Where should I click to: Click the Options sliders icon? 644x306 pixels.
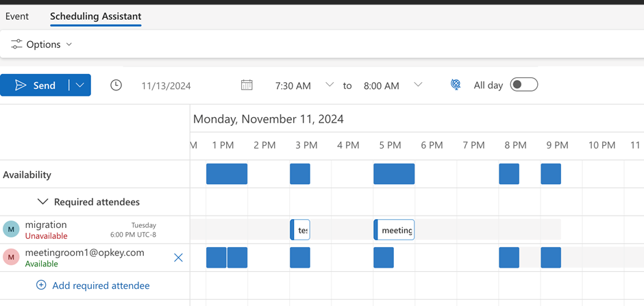click(x=16, y=44)
